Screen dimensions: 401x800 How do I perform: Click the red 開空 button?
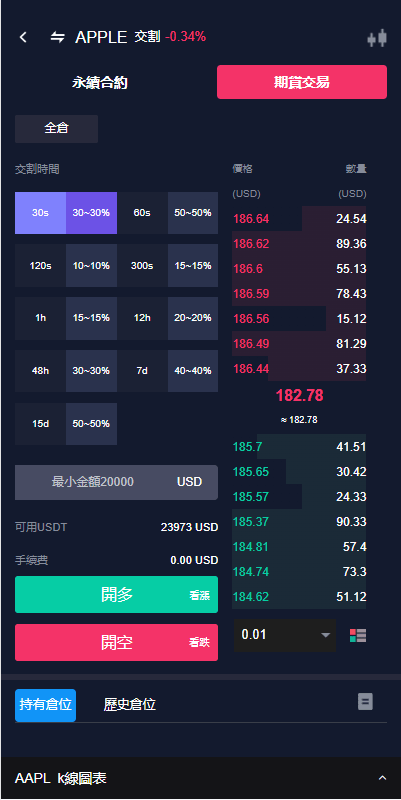[x=116, y=642]
